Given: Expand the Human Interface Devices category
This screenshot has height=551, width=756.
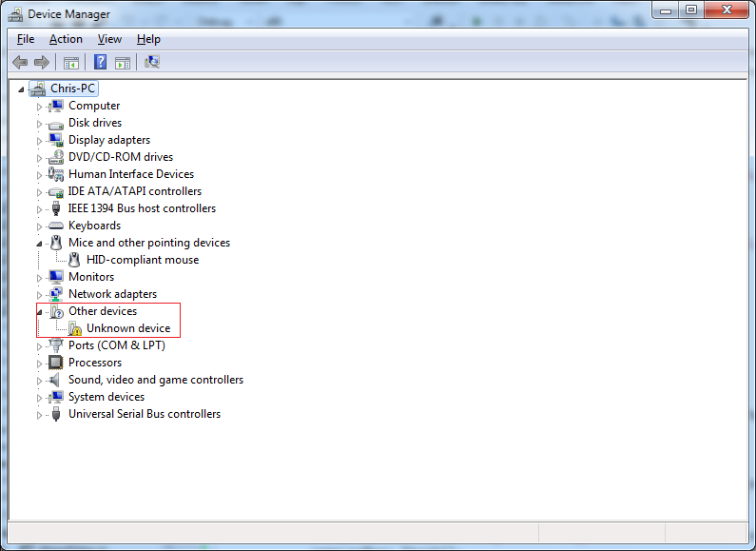Looking at the screenshot, I should coord(39,175).
